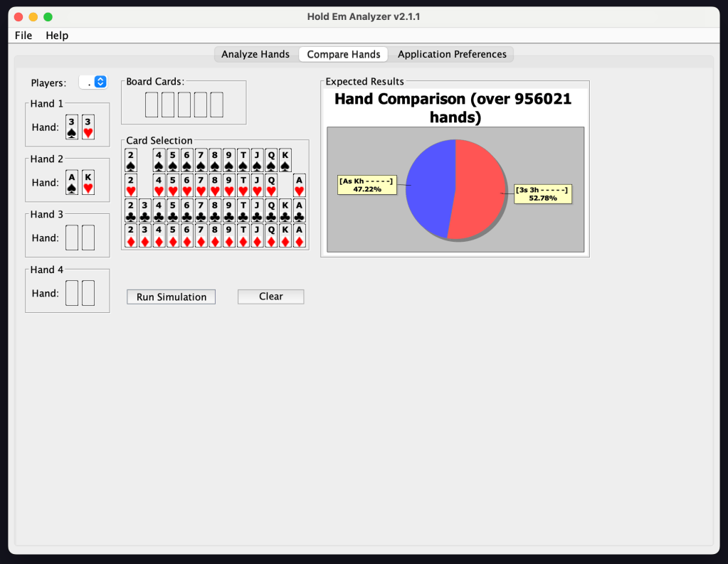
Task: Click the 7 of hearts card
Action: [201, 186]
